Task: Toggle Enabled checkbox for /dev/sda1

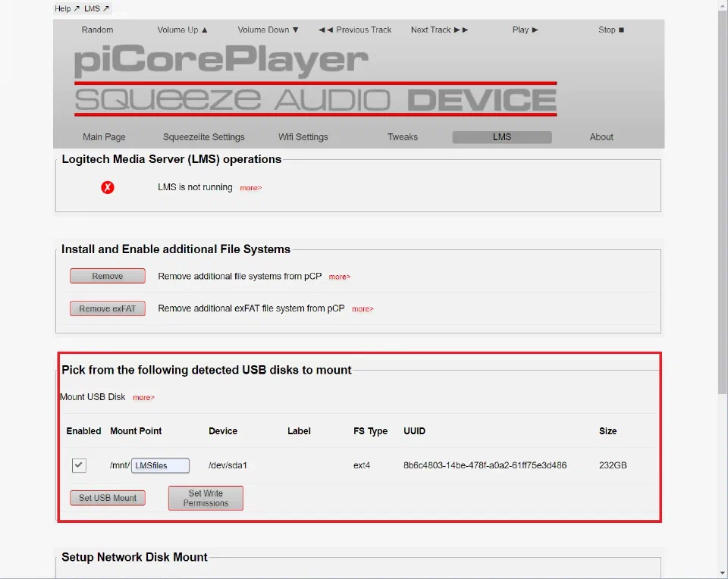Action: pos(79,465)
